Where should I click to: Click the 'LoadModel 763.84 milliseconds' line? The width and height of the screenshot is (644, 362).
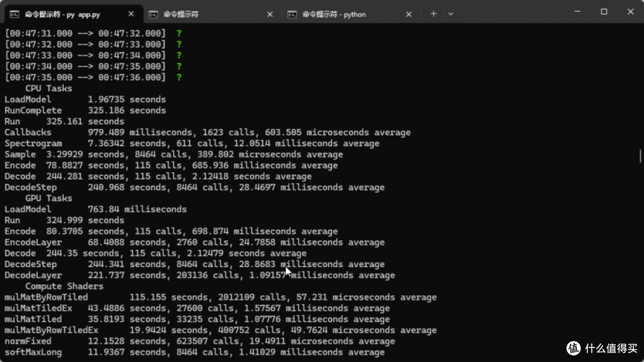click(95, 209)
